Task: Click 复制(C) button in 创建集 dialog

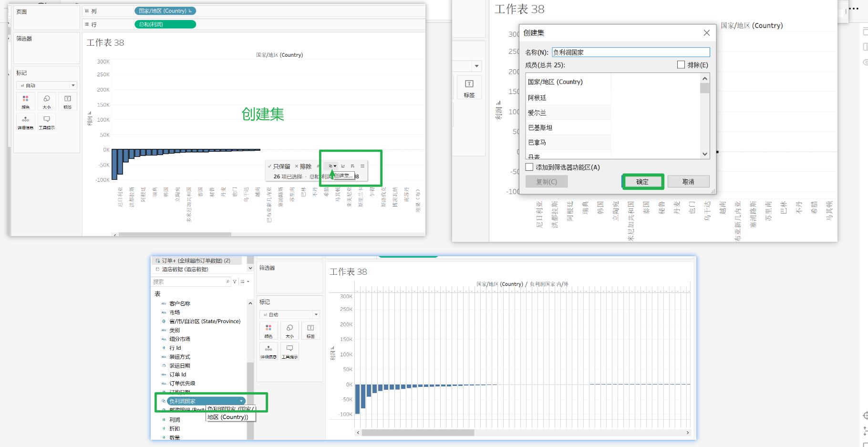Action: 547,182
